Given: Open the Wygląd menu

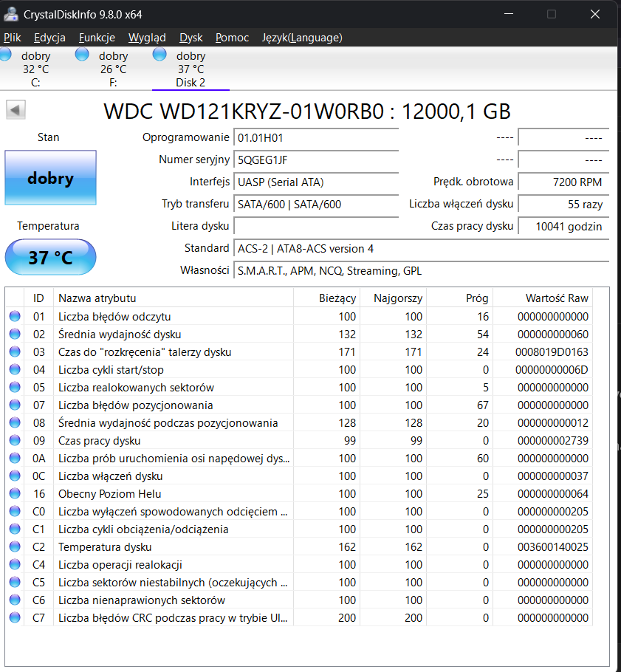Looking at the screenshot, I should [x=147, y=38].
